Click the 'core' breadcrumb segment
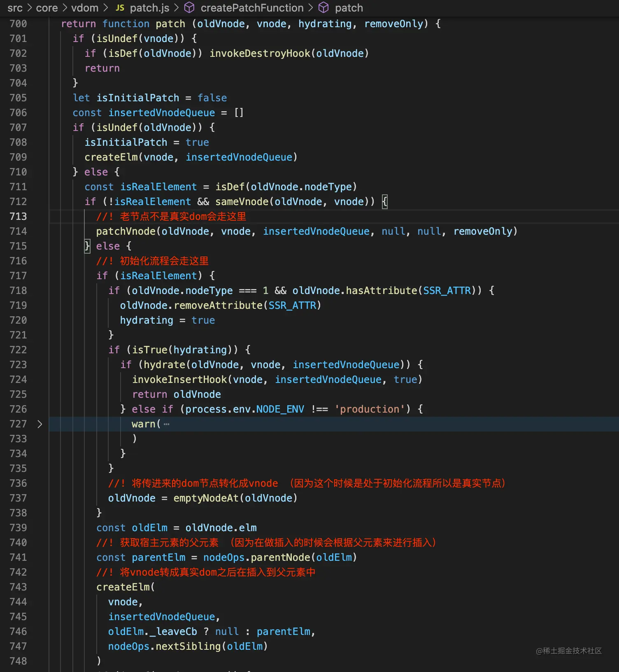Screen dimensions: 619x672 (47, 8)
